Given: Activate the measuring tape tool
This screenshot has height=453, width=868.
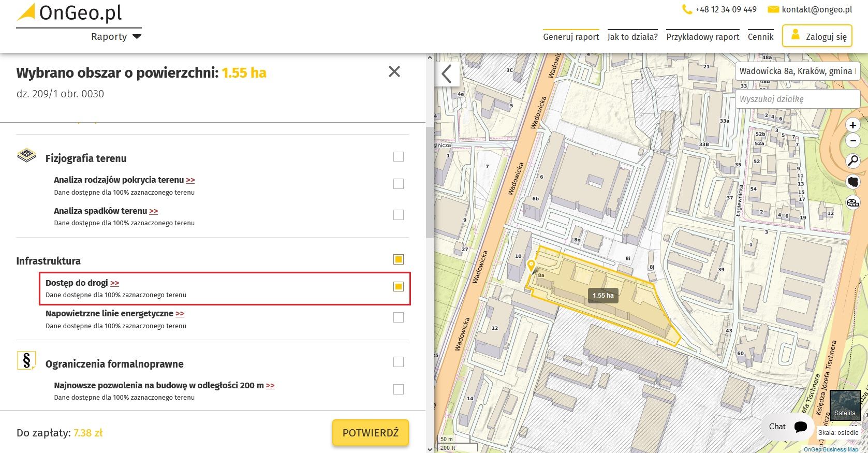Looking at the screenshot, I should pyautogui.click(x=852, y=202).
